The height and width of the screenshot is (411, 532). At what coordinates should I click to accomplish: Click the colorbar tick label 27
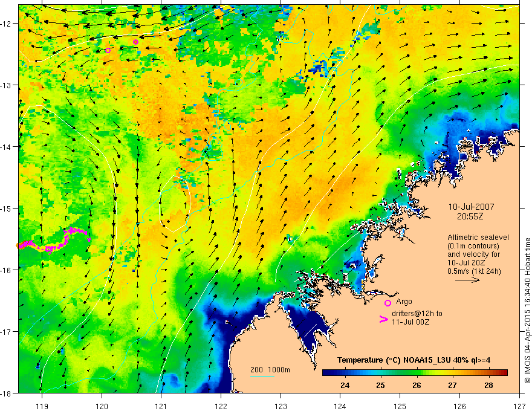click(x=452, y=385)
